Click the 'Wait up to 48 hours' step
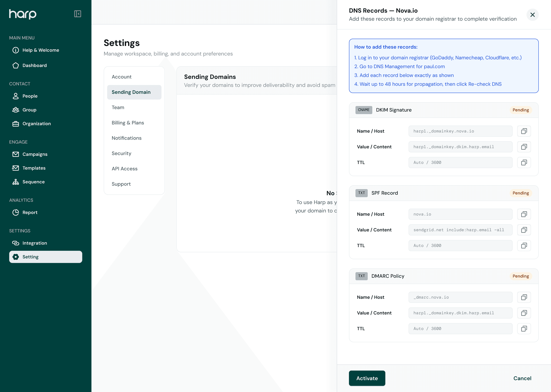Screen dimensions: 551x392 [428, 84]
